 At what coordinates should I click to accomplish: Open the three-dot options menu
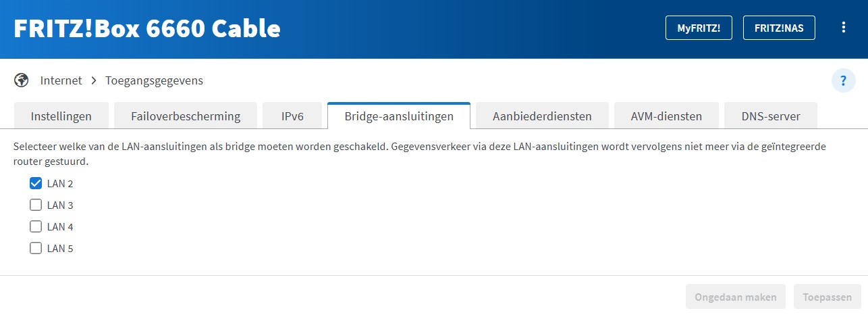843,28
